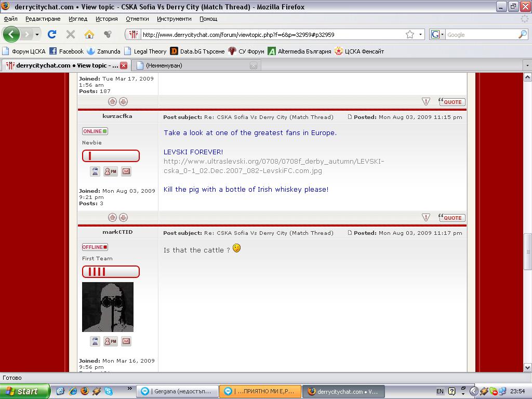Viewport: 532px width, 399px height.
Task: Open the ultraslevski.org image link
Action: (x=274, y=166)
